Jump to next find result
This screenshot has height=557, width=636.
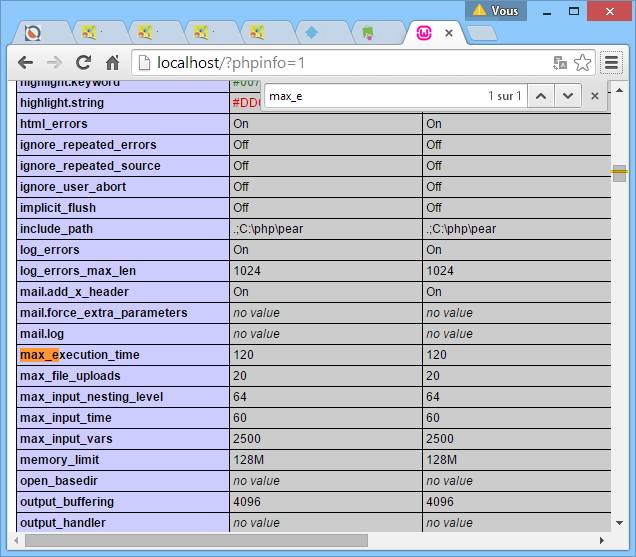click(567, 96)
